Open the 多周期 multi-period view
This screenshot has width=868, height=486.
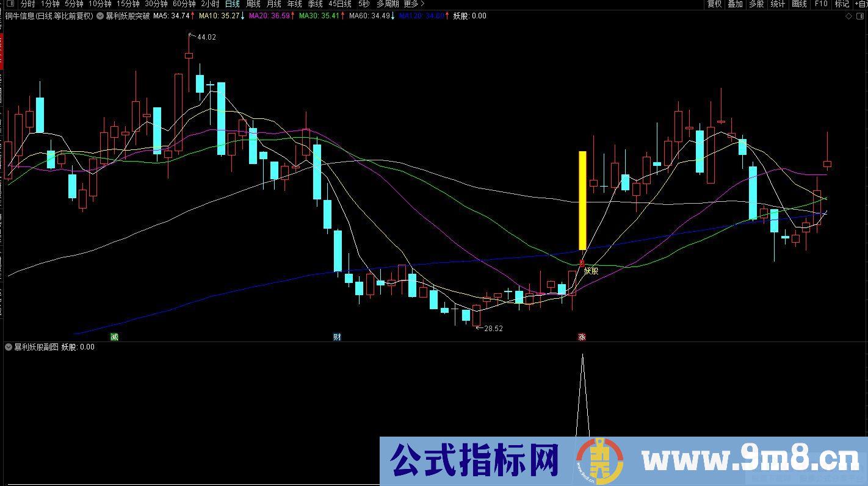coord(388,4)
